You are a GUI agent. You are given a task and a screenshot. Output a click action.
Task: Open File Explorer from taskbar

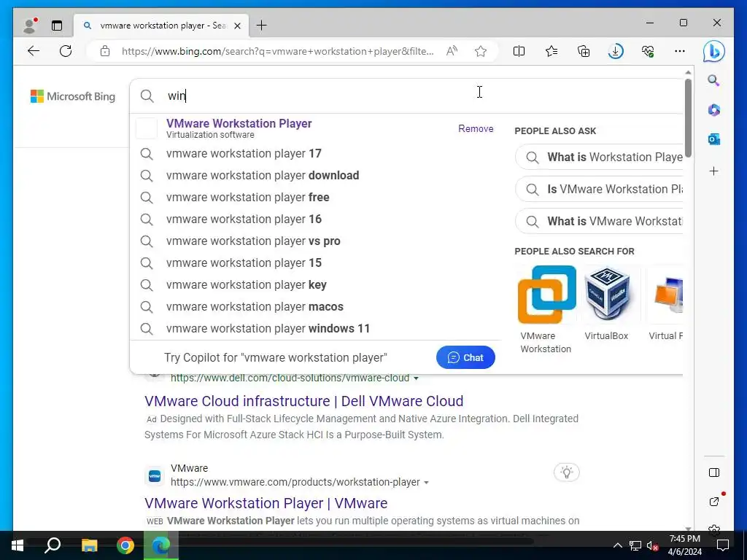tap(89, 545)
